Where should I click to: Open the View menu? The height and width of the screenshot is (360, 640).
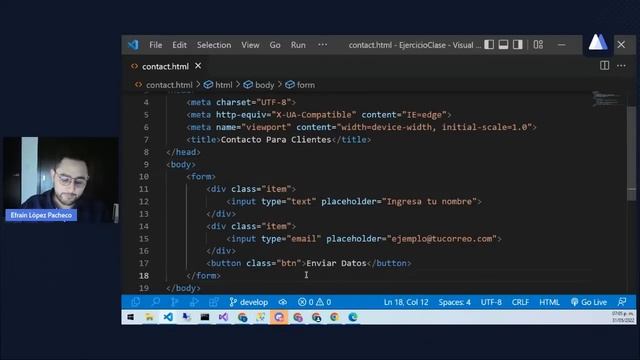pyautogui.click(x=250, y=45)
